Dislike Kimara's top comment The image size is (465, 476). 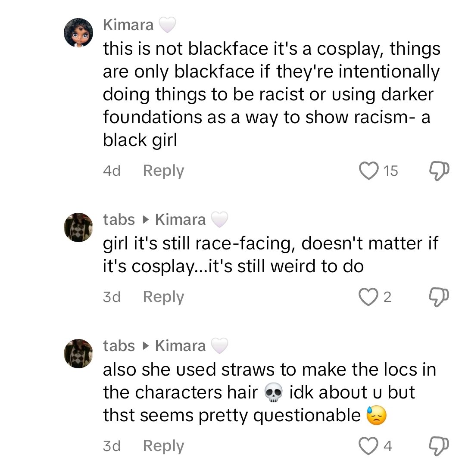(x=438, y=171)
